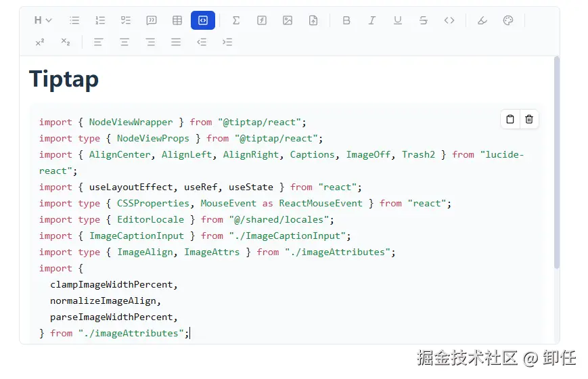Decrease indent (outdent)
The height and width of the screenshot is (379, 588).
(202, 42)
